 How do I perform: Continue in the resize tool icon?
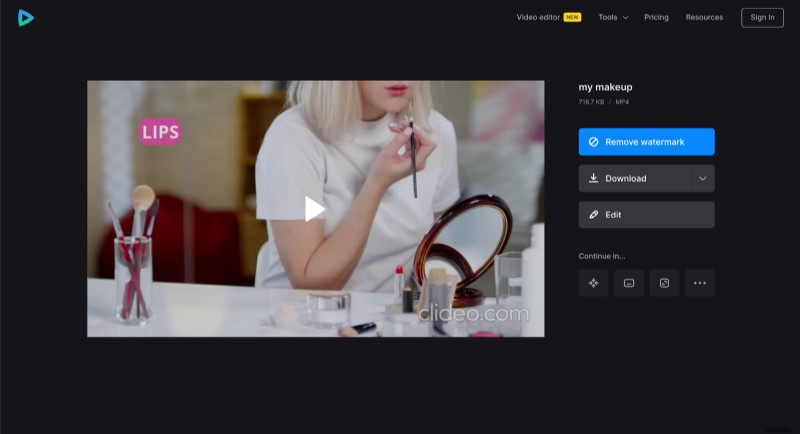tap(664, 283)
